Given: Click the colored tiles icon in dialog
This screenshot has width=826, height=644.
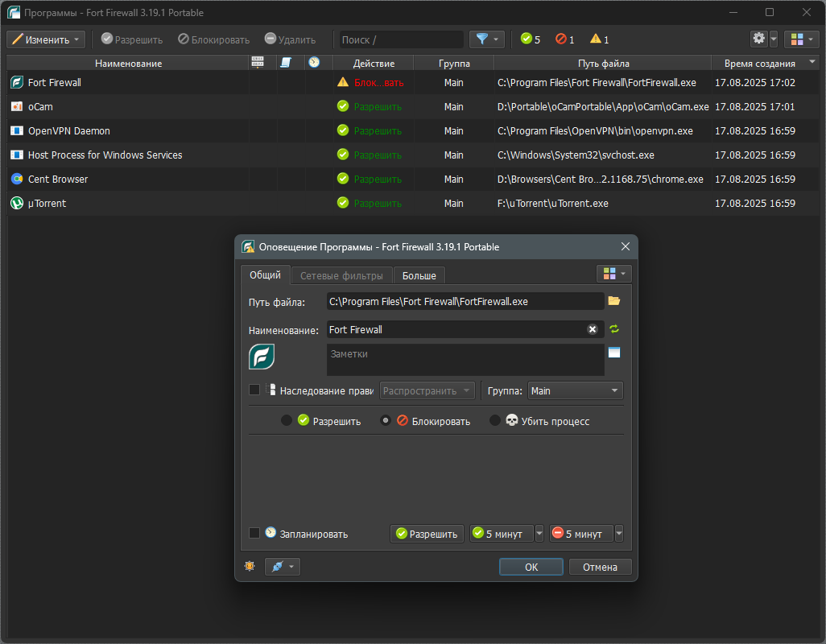Looking at the screenshot, I should click(x=609, y=273).
